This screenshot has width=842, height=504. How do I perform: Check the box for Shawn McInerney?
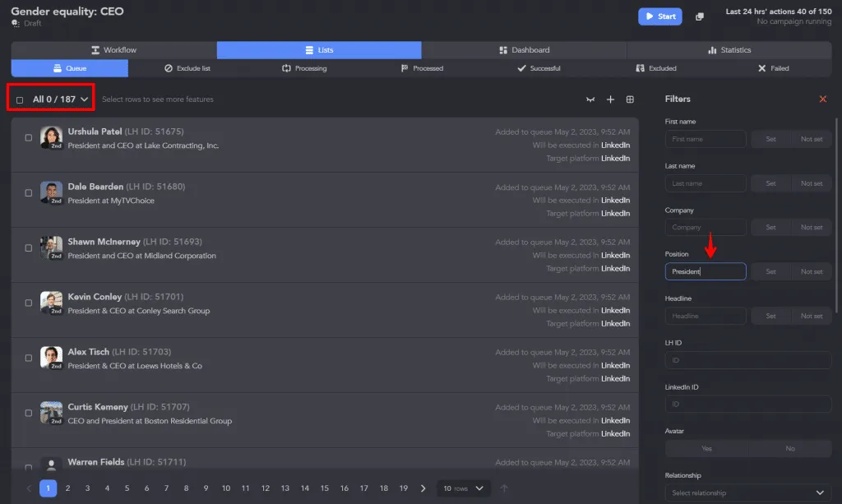(x=29, y=248)
